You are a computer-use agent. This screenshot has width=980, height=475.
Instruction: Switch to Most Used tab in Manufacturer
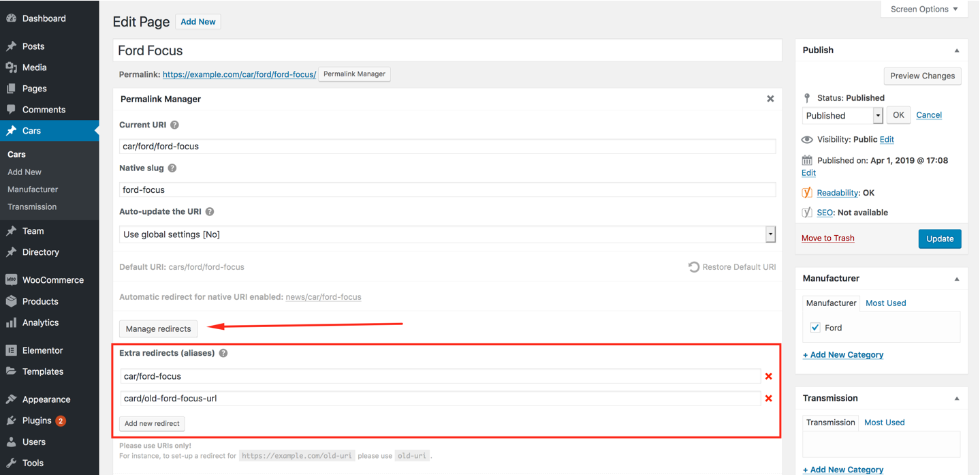pyautogui.click(x=885, y=303)
